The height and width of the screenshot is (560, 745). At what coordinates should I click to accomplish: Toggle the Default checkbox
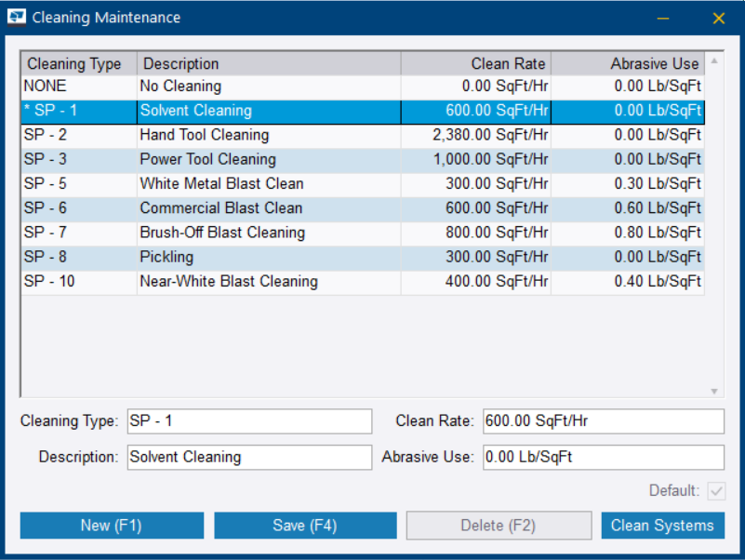coord(716,490)
